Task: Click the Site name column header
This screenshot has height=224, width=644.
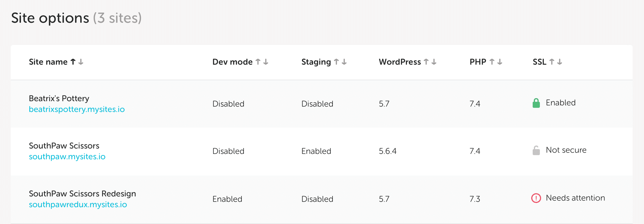Action: [48, 62]
